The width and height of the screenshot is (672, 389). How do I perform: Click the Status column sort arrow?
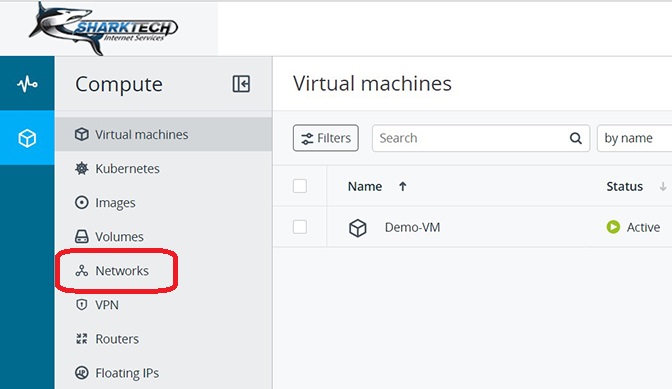(x=663, y=186)
